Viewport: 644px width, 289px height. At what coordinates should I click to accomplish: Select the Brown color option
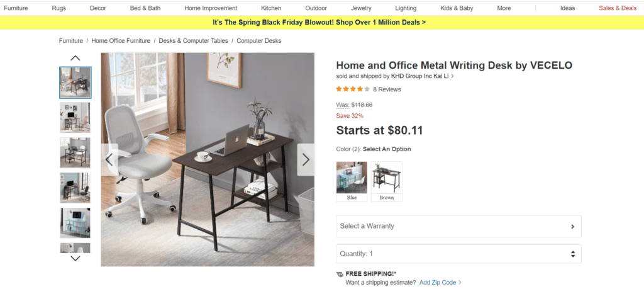click(x=387, y=181)
